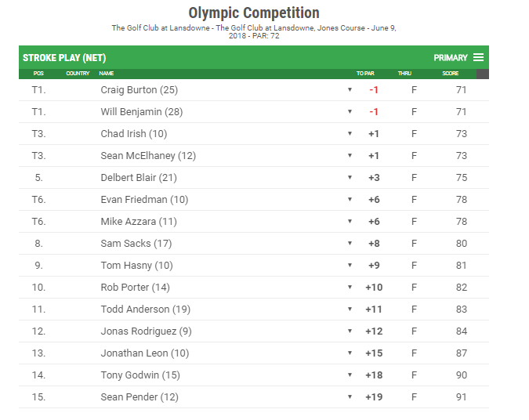Toggle Sean McElhaney's row expander arrow
Screen dimensions: 529x420
tap(350, 155)
